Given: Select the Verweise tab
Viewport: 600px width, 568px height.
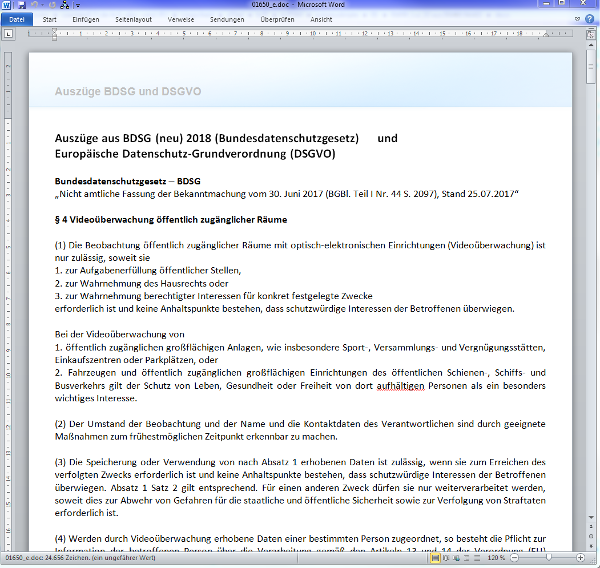Looking at the screenshot, I should point(183,18).
